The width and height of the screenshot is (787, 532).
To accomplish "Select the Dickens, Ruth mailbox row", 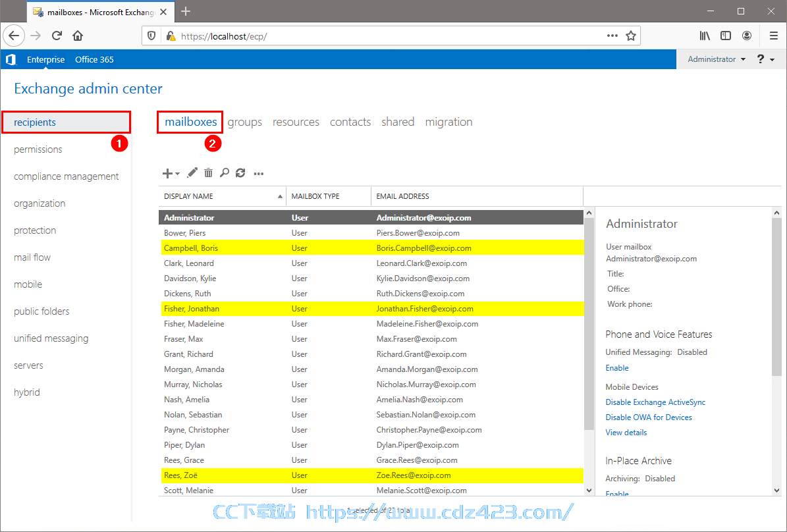I will (x=371, y=294).
